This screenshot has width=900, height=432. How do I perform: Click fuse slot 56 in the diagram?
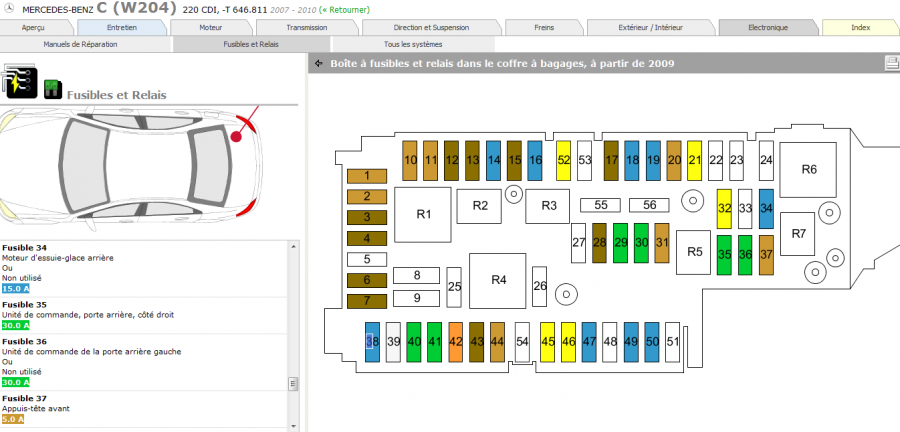coord(650,205)
